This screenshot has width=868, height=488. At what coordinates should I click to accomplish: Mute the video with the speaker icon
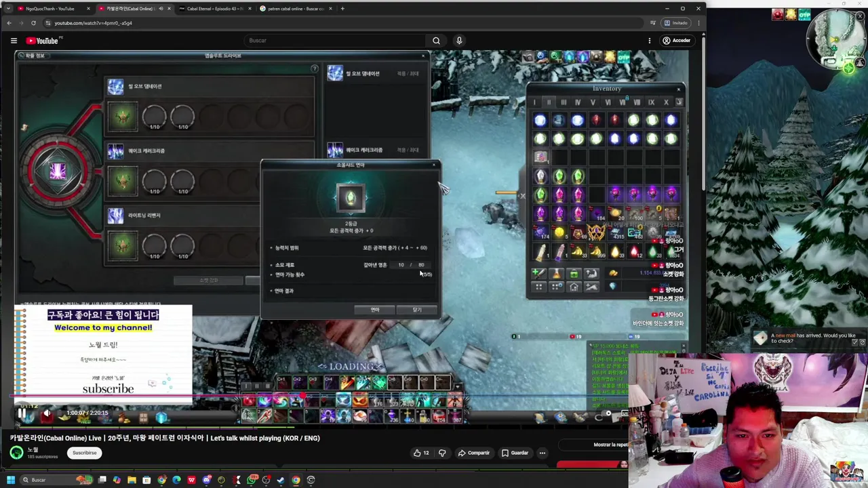point(47,413)
